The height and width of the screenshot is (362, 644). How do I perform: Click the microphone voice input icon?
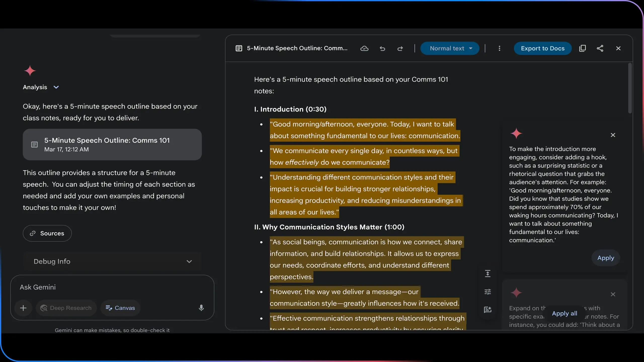tap(201, 308)
